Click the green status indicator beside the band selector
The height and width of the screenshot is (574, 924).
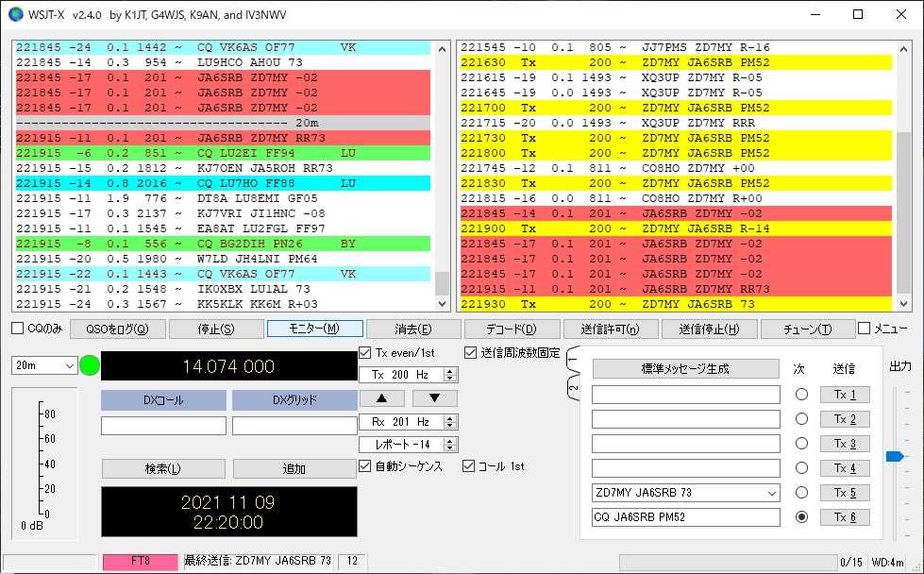90,365
